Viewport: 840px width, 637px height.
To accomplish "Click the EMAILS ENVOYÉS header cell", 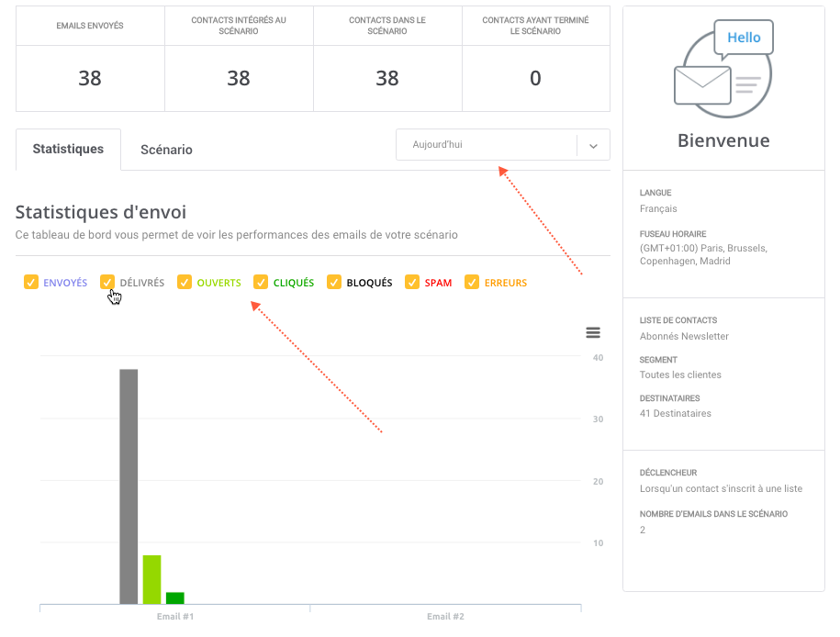I will pos(90,26).
